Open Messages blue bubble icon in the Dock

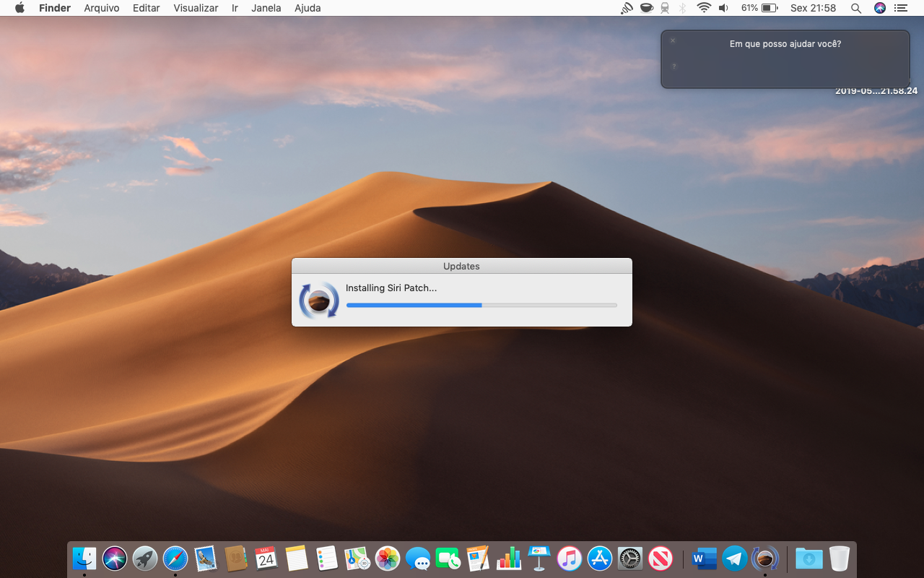click(x=418, y=558)
